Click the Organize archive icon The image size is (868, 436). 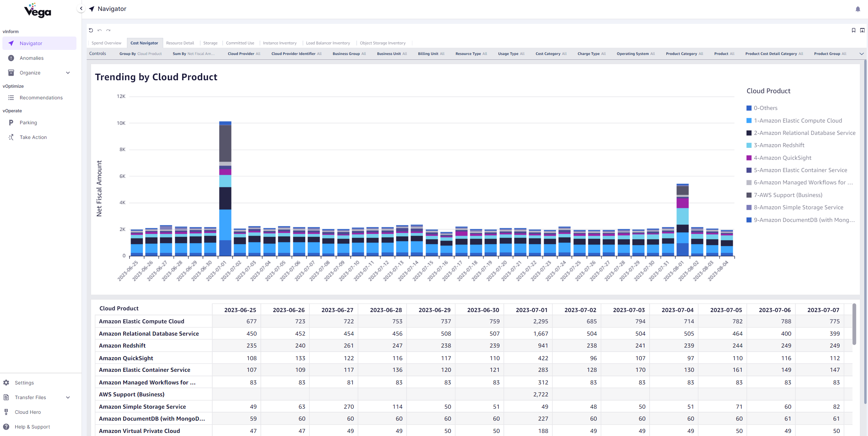pos(11,73)
